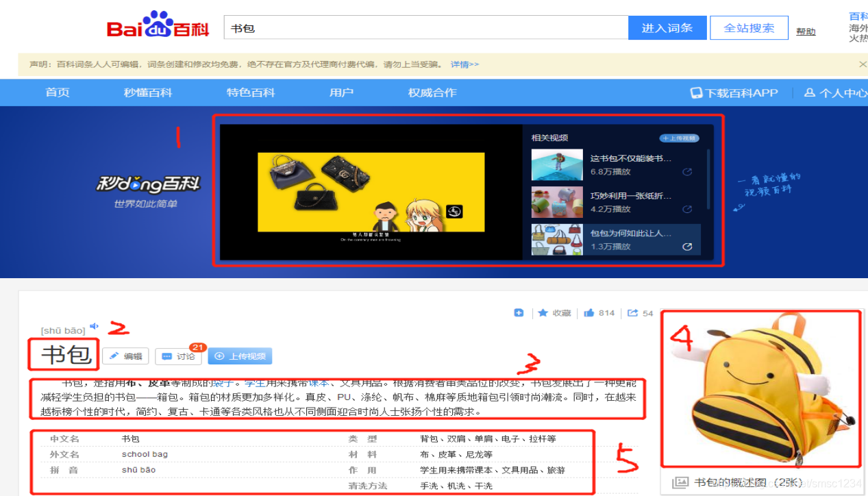This screenshot has width=868, height=496.
Task: Click the pencil icon on the 编辑 button
Action: click(x=114, y=356)
